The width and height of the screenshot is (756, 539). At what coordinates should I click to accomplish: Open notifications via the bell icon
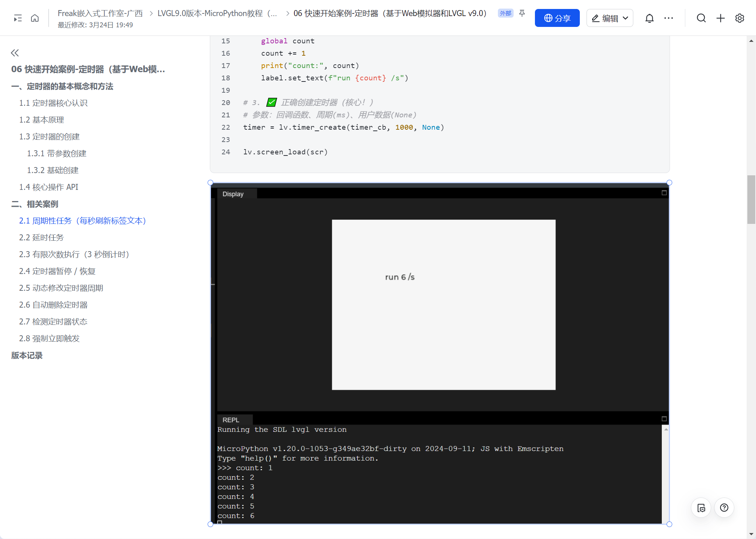click(x=649, y=18)
